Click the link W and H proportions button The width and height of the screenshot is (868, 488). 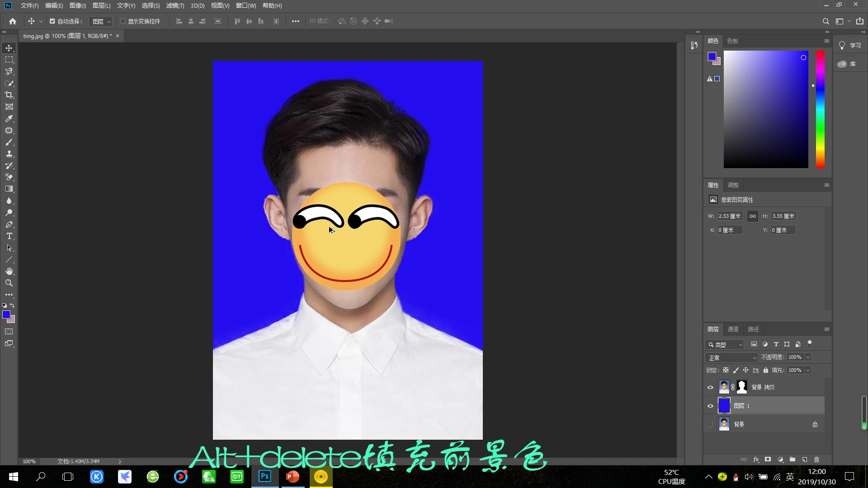[753, 216]
